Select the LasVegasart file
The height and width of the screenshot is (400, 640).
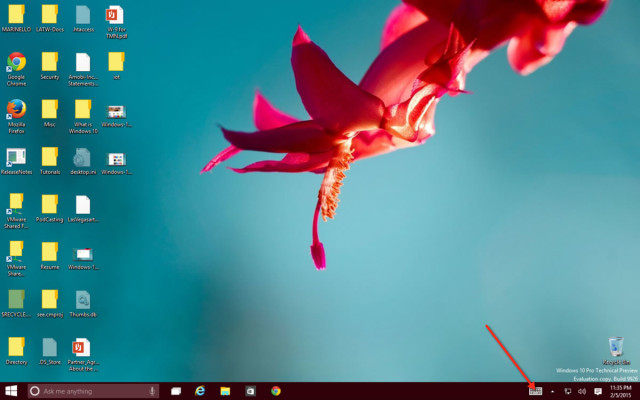(x=83, y=209)
